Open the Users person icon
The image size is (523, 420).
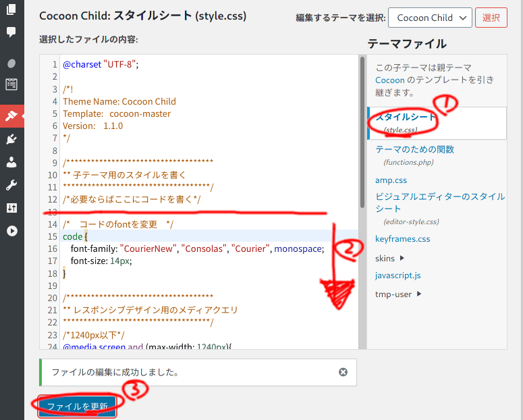[11, 162]
